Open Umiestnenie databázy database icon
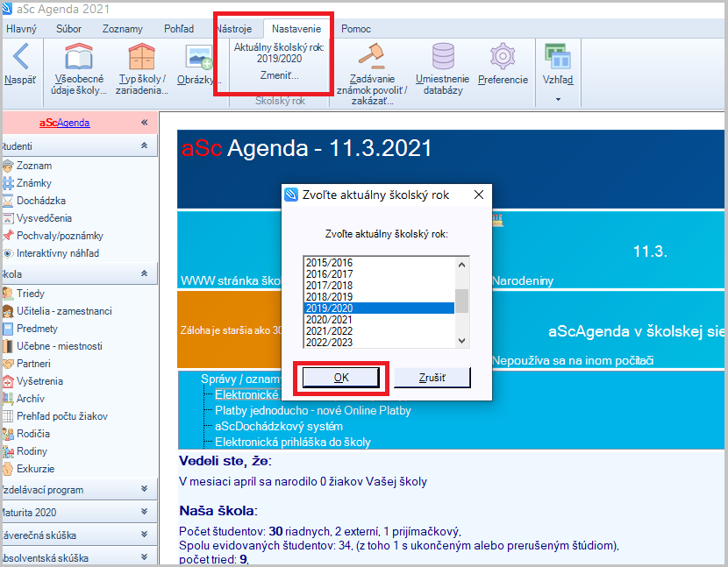Viewport: 728px width, 567px height. [443, 56]
